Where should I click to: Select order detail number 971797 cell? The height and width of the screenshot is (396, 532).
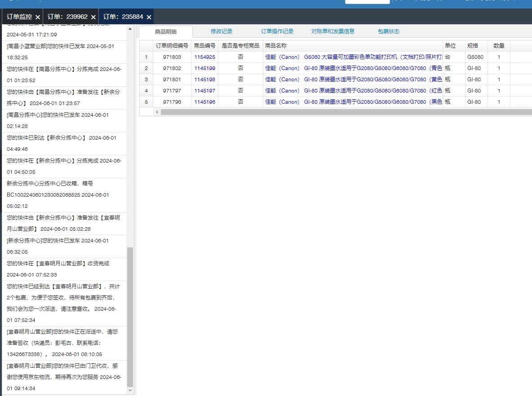(x=172, y=91)
